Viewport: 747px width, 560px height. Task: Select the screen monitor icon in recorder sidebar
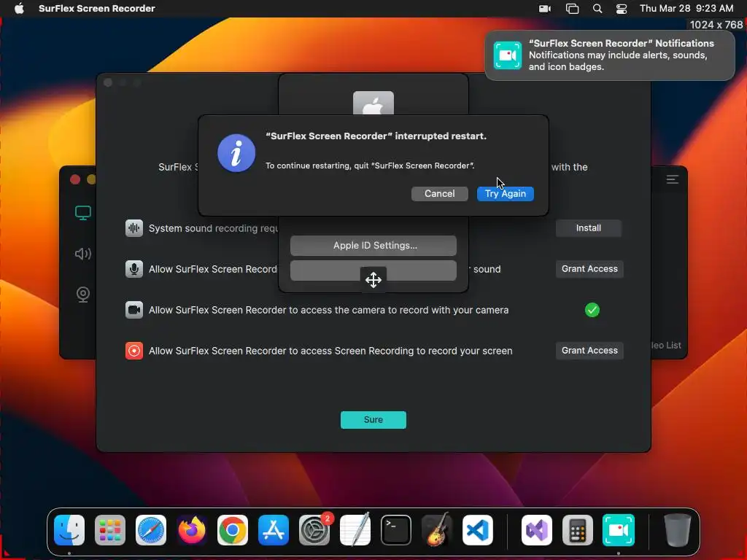(x=83, y=212)
